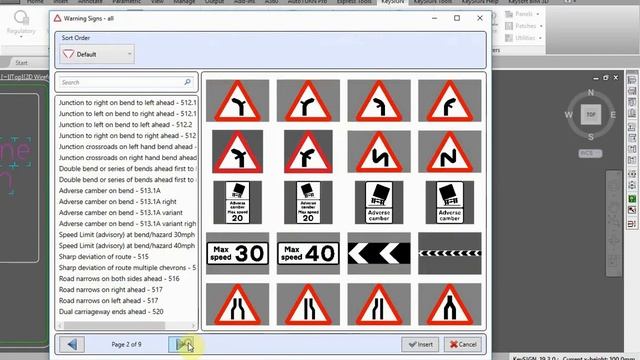Open the Sort Order Default dropdown
The width and height of the screenshot is (640, 360).
(97, 54)
